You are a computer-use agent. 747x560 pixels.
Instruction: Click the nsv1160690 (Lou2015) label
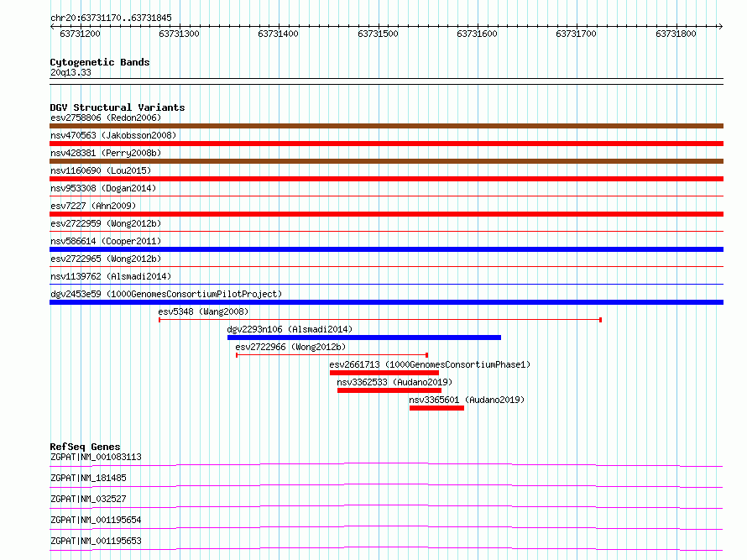click(101, 170)
